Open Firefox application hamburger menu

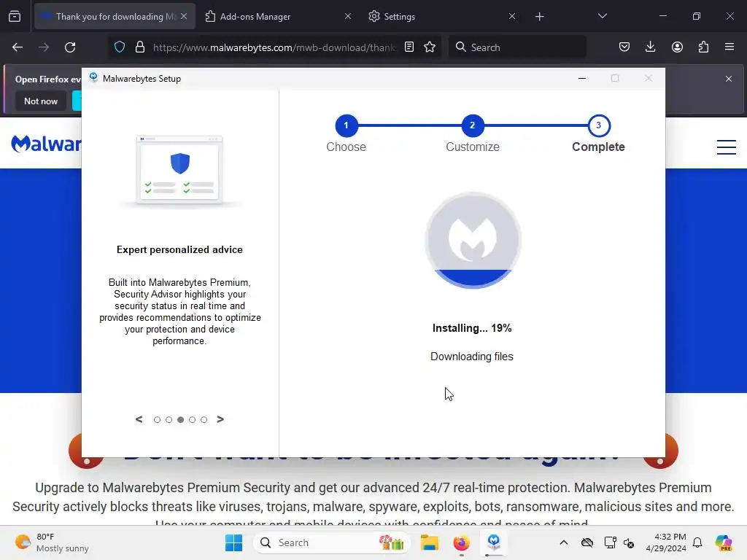(x=729, y=47)
